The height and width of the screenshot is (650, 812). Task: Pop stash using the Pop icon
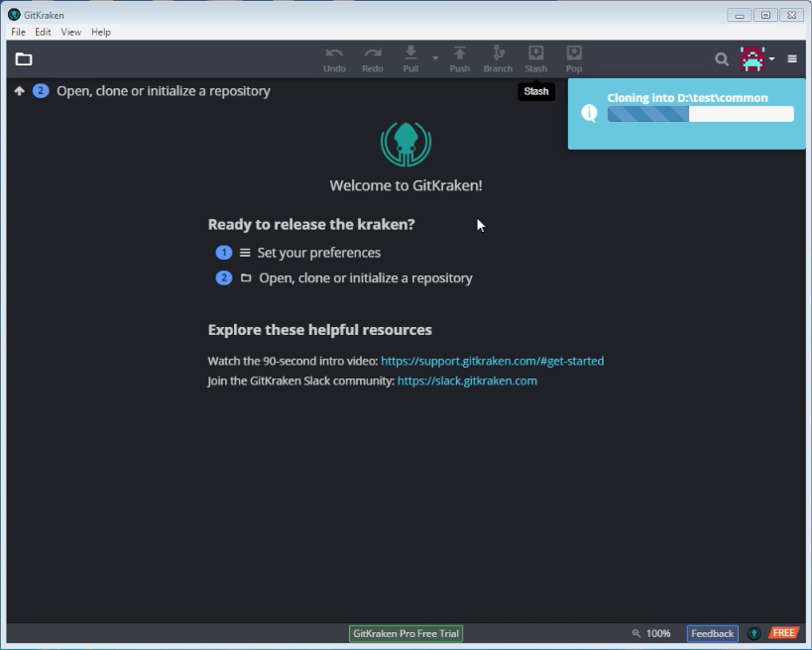[574, 59]
